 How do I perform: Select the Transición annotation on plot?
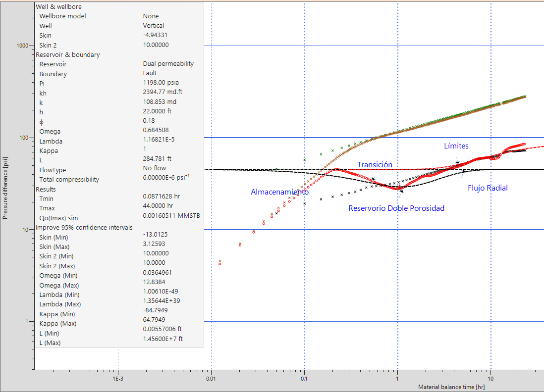(375, 165)
